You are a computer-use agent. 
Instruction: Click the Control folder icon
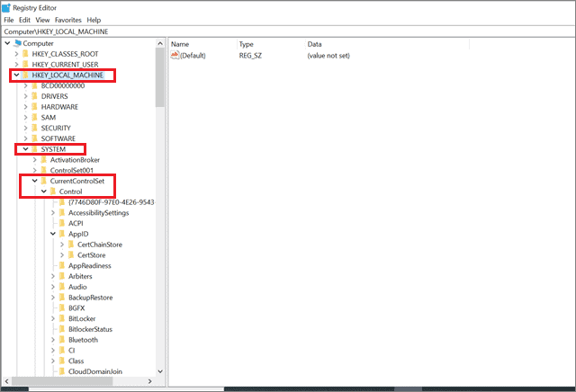(53, 192)
